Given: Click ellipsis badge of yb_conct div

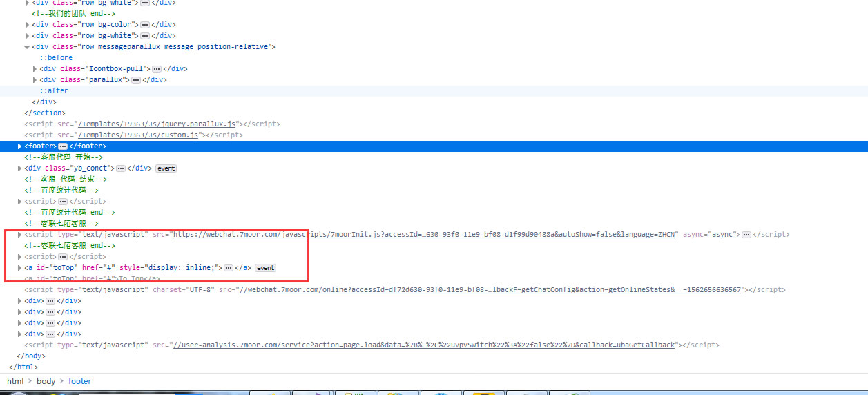Looking at the screenshot, I should coord(121,168).
